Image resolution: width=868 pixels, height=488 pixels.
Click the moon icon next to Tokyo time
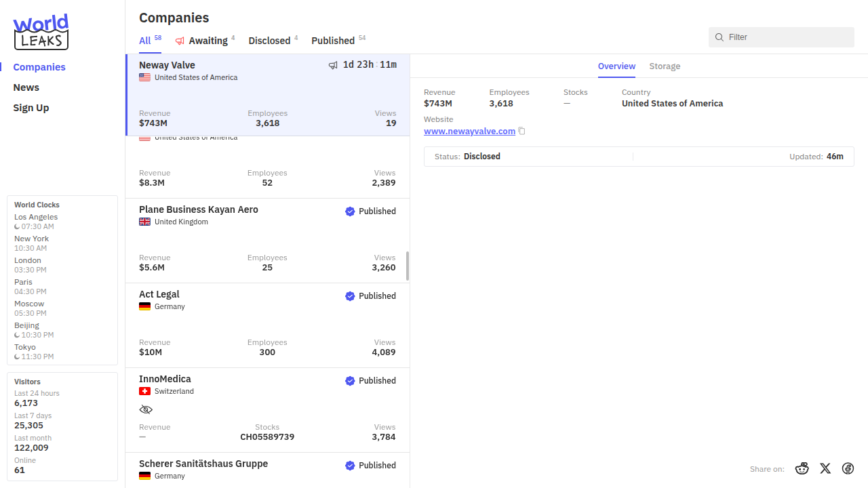[x=17, y=357]
